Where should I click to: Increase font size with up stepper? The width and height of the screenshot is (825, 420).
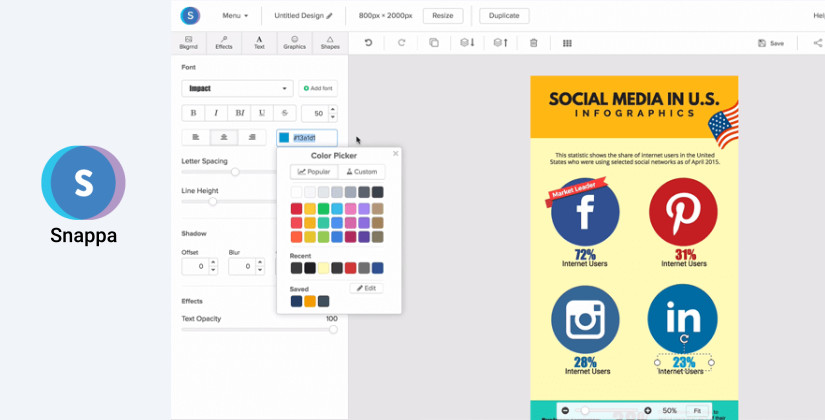coord(333,109)
